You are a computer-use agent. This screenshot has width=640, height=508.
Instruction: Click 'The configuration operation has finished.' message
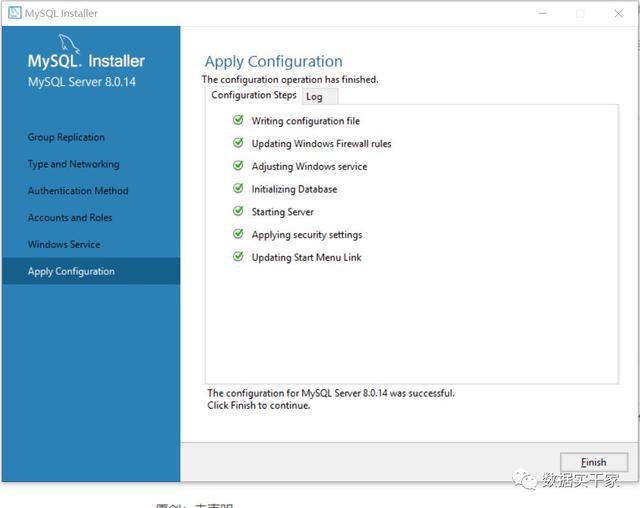(x=290, y=80)
